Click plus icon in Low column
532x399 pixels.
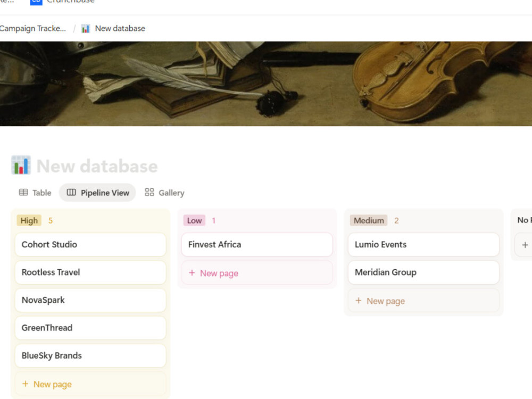[x=192, y=273]
